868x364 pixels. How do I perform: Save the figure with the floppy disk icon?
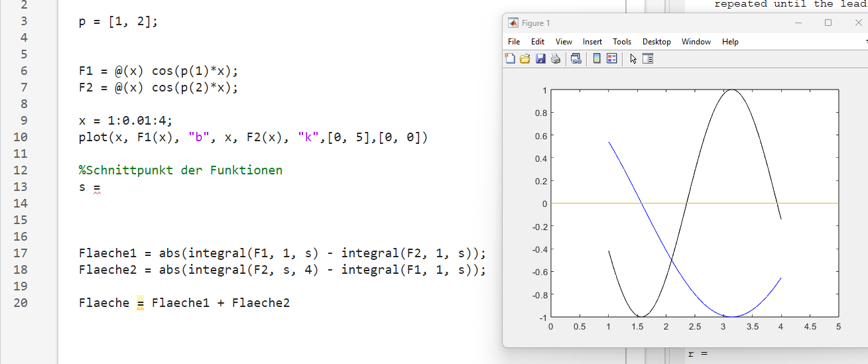click(x=540, y=58)
